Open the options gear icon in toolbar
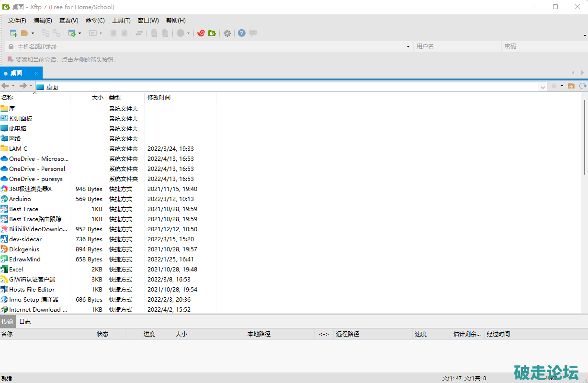Screen dimensions: 588x383 [227, 33]
